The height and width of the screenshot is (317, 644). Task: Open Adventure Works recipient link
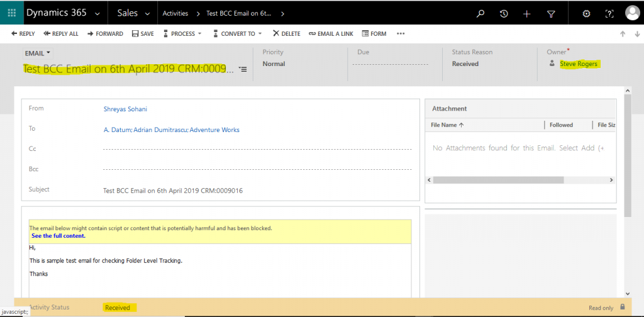tap(215, 130)
